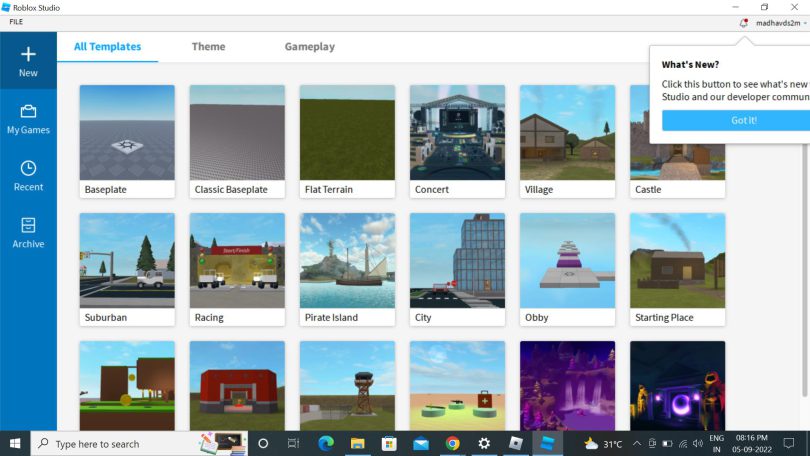
Task: Launch Google Chrome from the taskbar
Action: [x=452, y=443]
